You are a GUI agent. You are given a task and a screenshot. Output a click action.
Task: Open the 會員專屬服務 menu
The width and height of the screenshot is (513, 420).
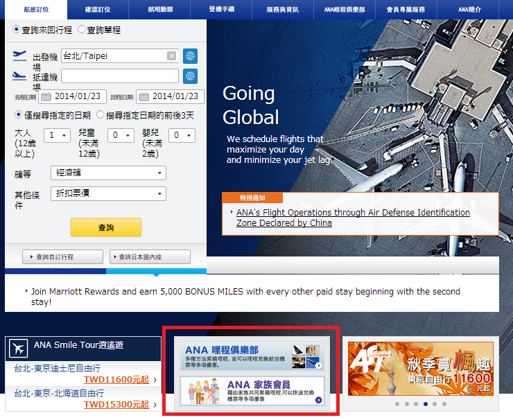pos(406,10)
